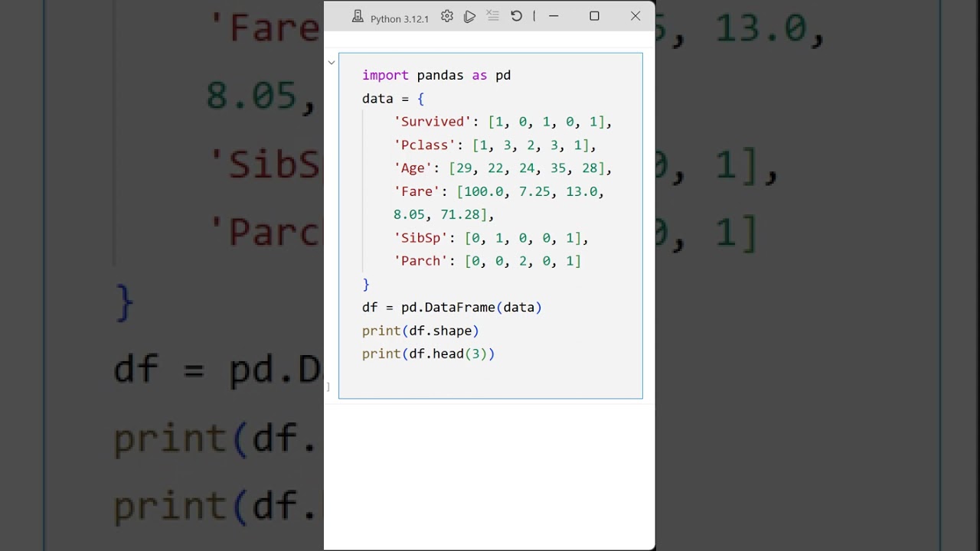
Task: Click the '8.05, 71.28],' line
Action: pyautogui.click(x=444, y=214)
